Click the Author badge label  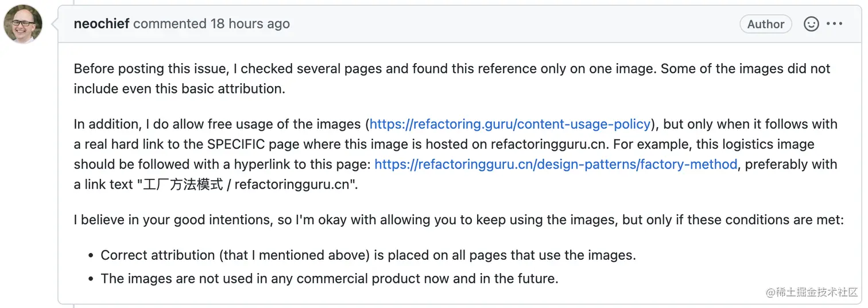(x=766, y=24)
